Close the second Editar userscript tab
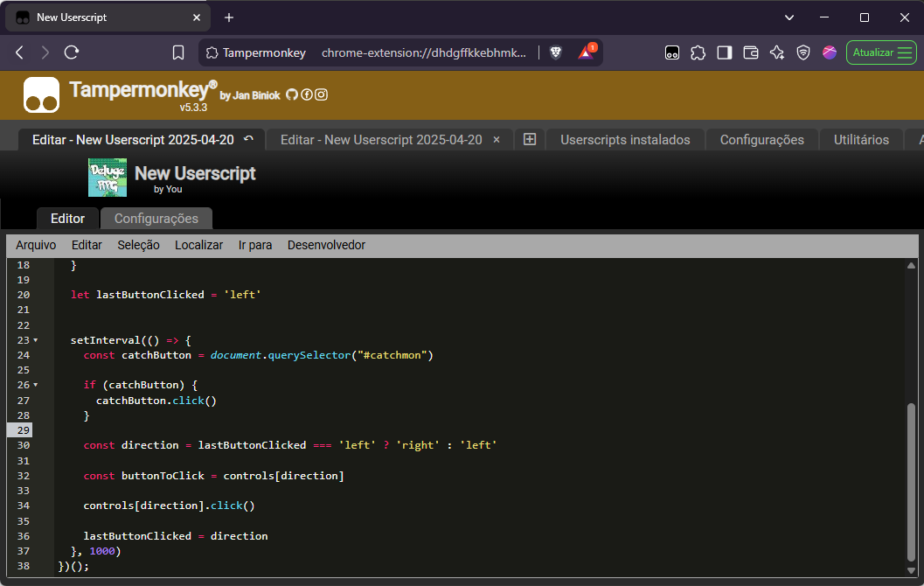924x586 pixels. tap(497, 140)
